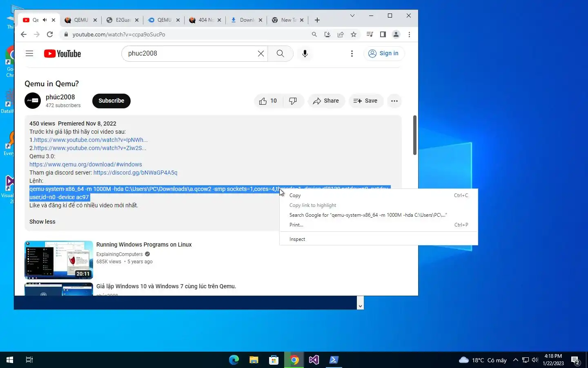Clear the phuc2008 search text

pyautogui.click(x=261, y=54)
